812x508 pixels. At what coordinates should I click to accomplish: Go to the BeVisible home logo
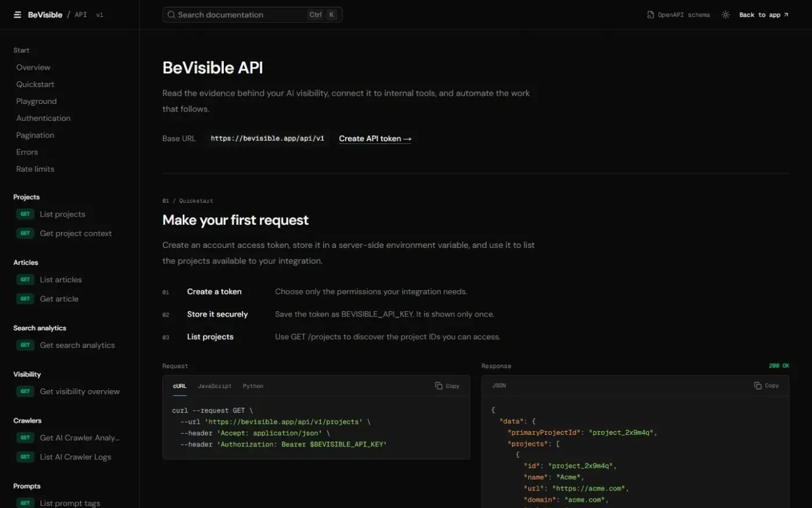(x=45, y=15)
